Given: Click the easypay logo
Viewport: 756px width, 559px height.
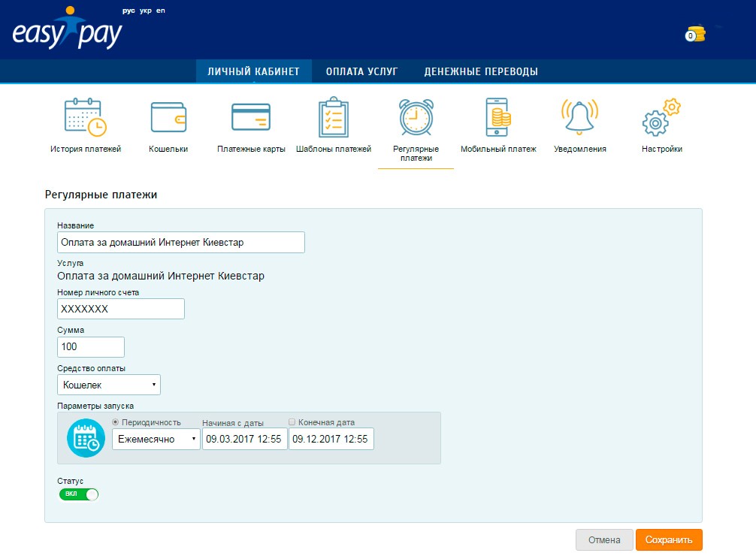Looking at the screenshot, I should (x=67, y=29).
